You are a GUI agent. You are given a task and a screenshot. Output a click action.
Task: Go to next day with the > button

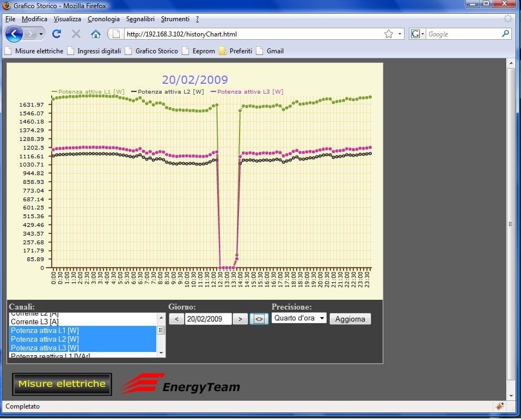240,319
